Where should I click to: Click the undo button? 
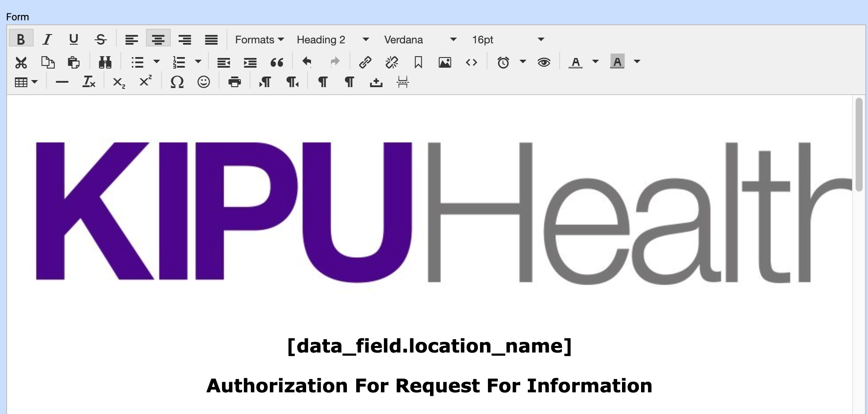tap(306, 62)
